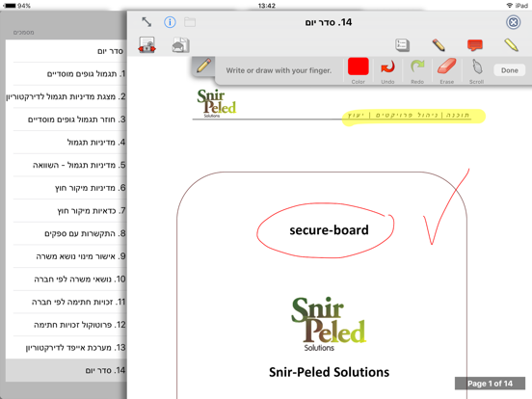This screenshot has height=399, width=532.
Task: Select the top סדר יום list item
Action: coord(66,51)
